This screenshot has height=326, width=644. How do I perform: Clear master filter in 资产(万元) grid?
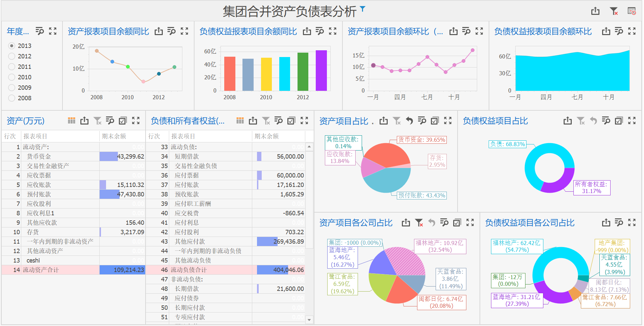point(97,120)
